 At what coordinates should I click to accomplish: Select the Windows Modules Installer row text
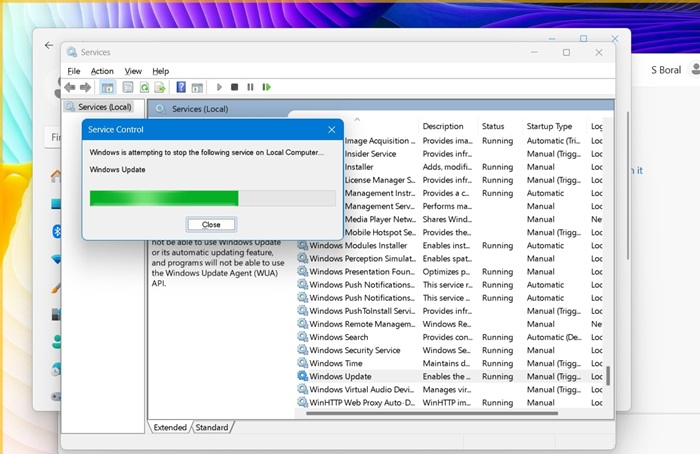[358, 246]
